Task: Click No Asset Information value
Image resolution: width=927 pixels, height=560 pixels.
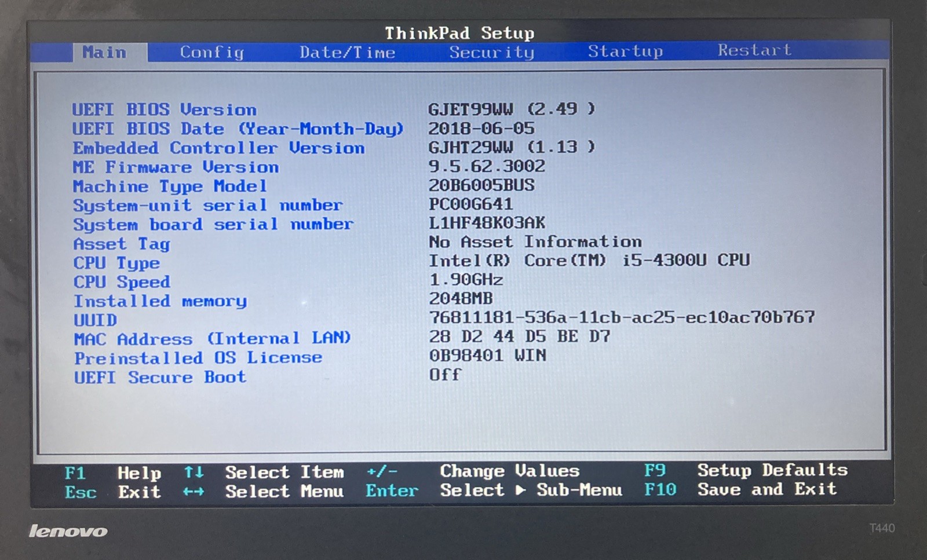Action: tap(535, 241)
